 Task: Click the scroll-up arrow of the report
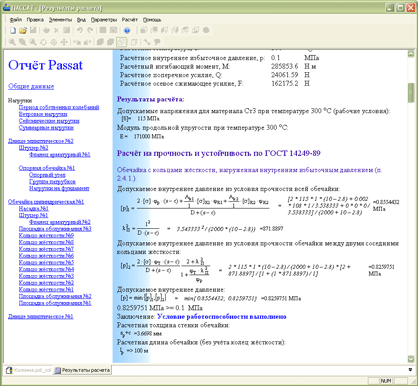tap(411, 54)
